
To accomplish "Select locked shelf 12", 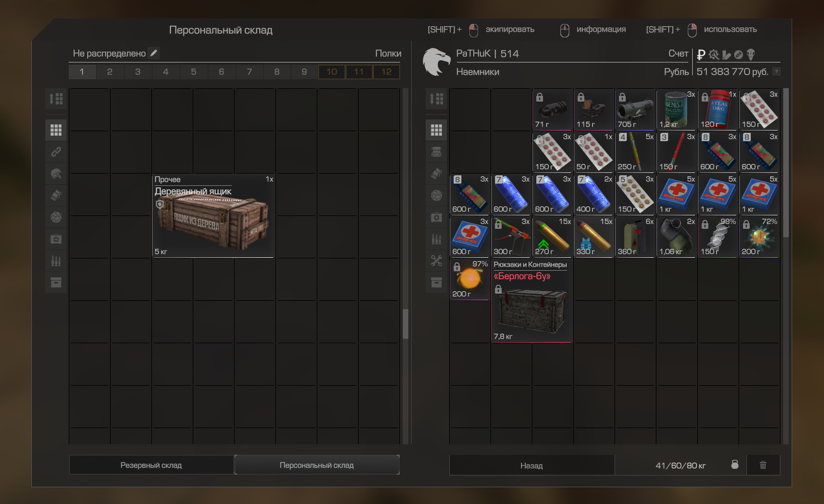I will click(387, 71).
